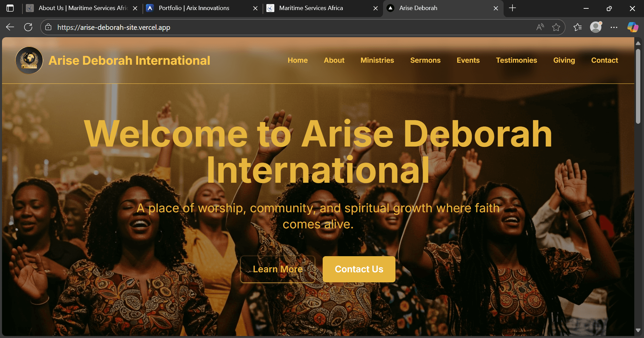Close the About Us Maritime Services tab

click(135, 8)
